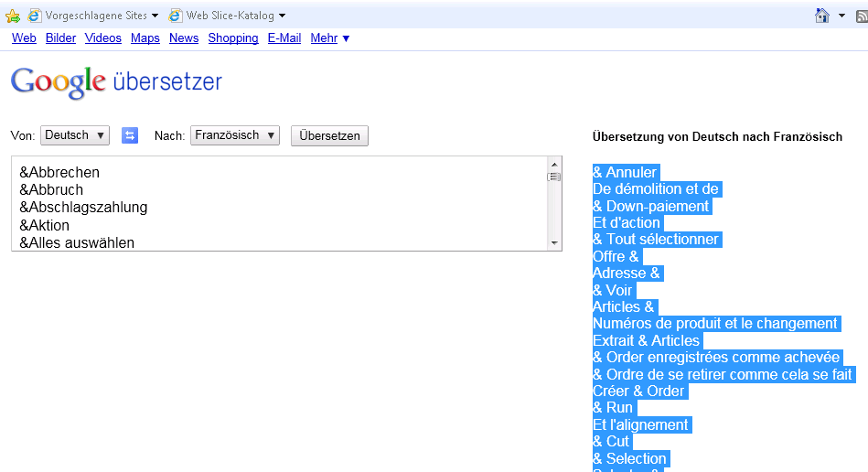Click '& Tout sélectionner' translation line
Screen dimensions: 868x472
tap(656, 240)
